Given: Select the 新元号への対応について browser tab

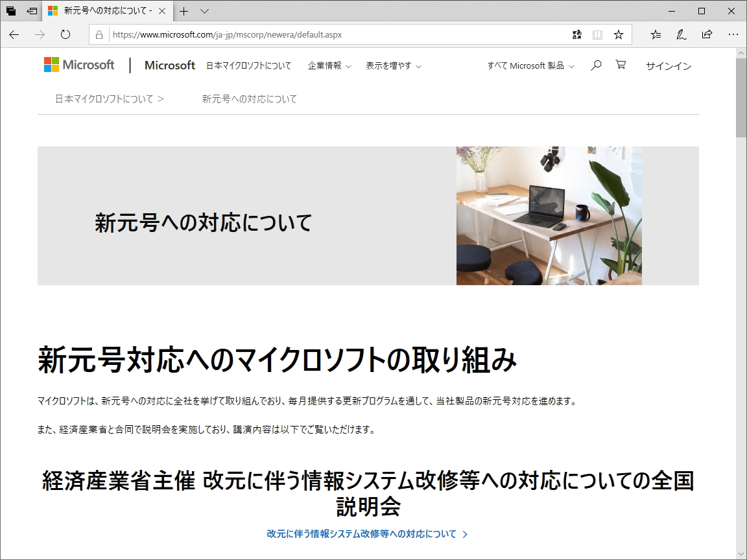Looking at the screenshot, I should 107,11.
